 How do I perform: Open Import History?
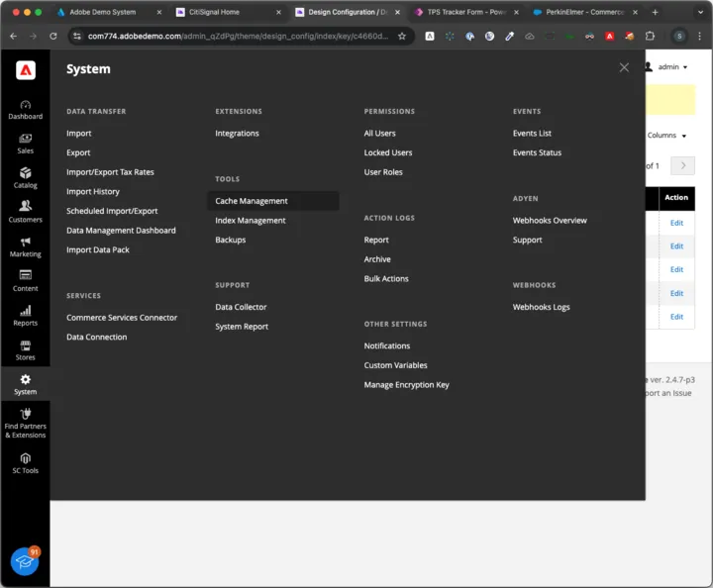tap(93, 192)
